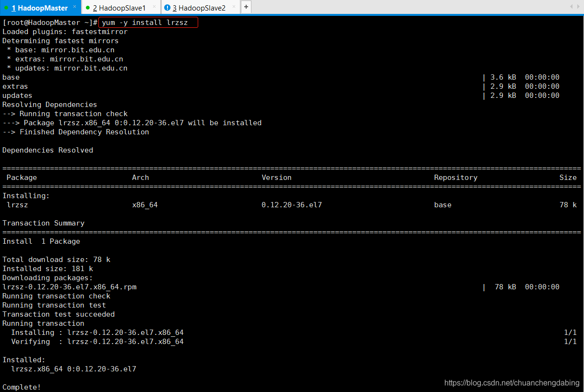Close the HadoopSlave2 tab
This screenshot has width=584, height=392.
click(x=233, y=7)
